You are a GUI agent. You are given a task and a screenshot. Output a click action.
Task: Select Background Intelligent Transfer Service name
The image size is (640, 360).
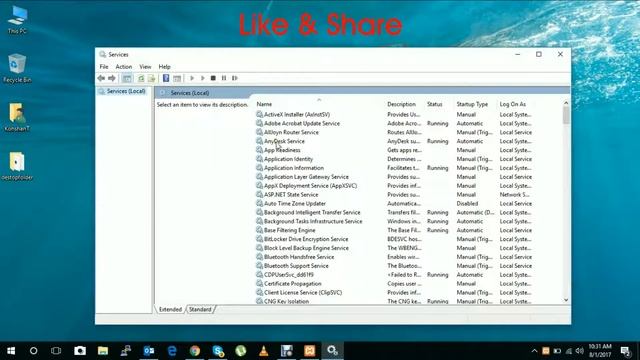pos(312,212)
